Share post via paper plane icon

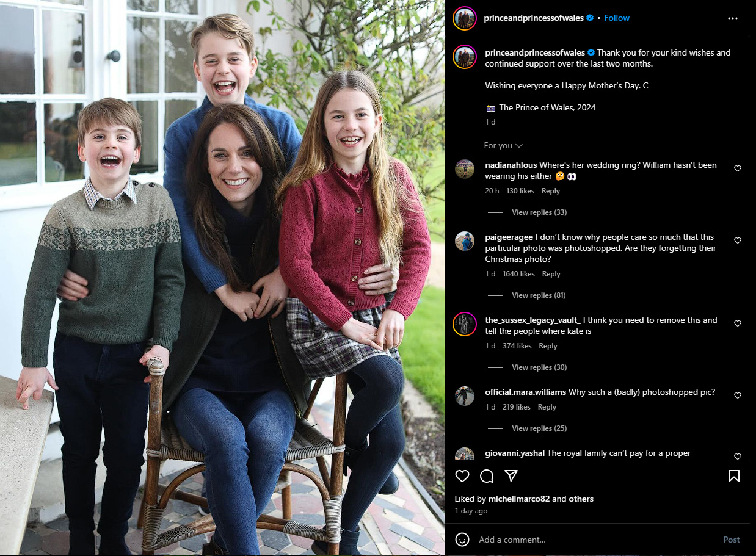click(511, 475)
